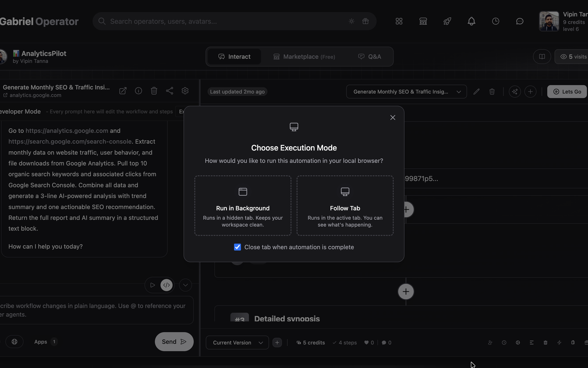Viewport: 588px width, 368px height.
Task: Click the play icon above chat input
Action: tap(152, 285)
